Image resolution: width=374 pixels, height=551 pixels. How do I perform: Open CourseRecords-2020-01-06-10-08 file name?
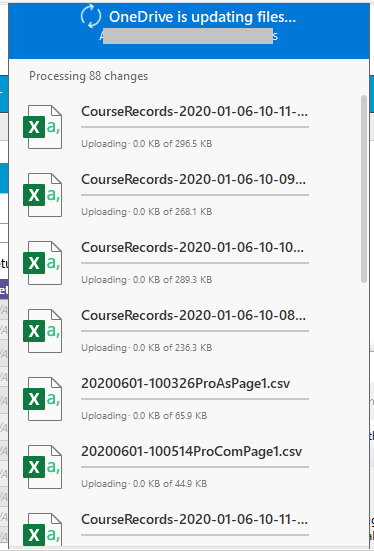click(x=193, y=315)
